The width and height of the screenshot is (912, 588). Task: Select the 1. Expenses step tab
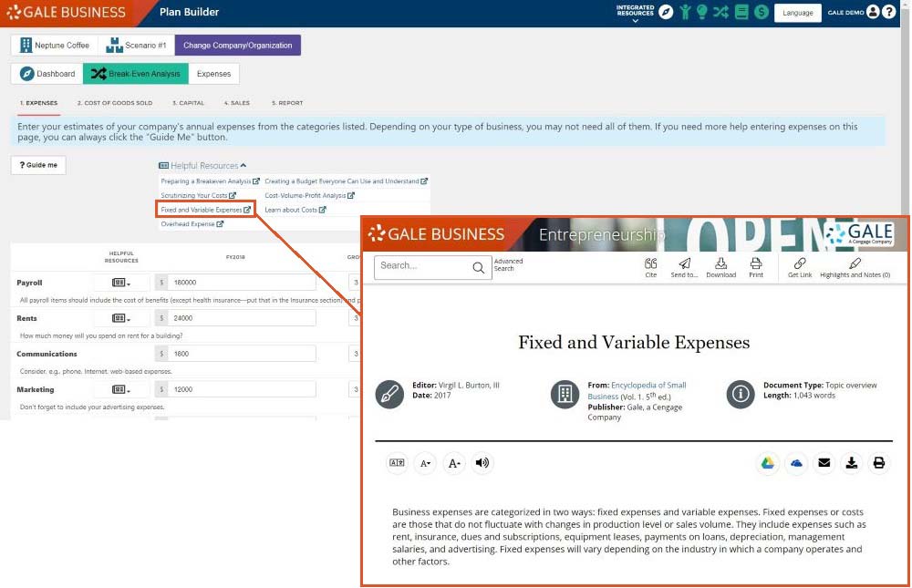pos(38,103)
